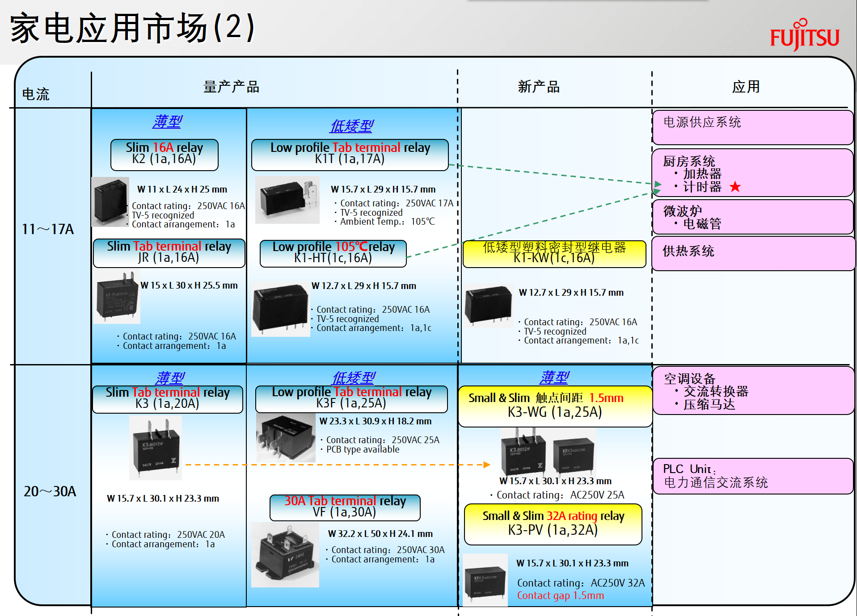857x616 pixels.
Task: Click the yellow K3-WG (1a,25A) box
Action: (x=555, y=406)
